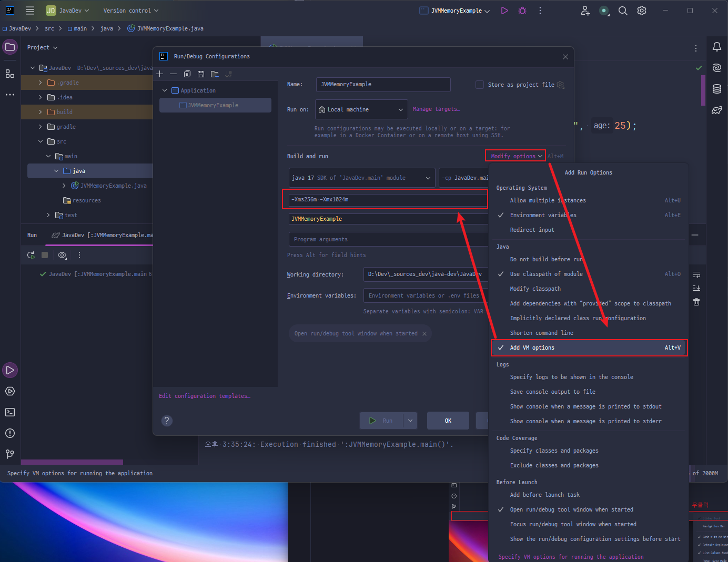Click the Run play icon in top toolbar

504,11
